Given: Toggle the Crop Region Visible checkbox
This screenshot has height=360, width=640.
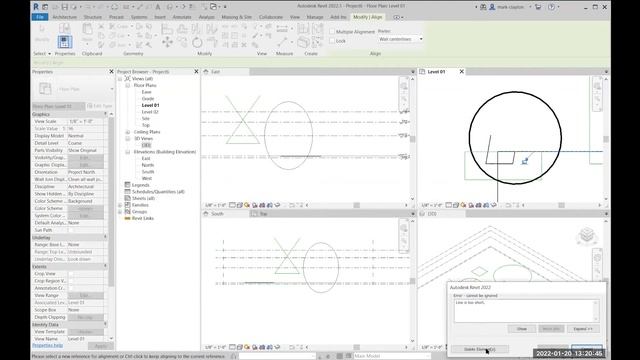Looking at the screenshot, I should click(x=71, y=281).
